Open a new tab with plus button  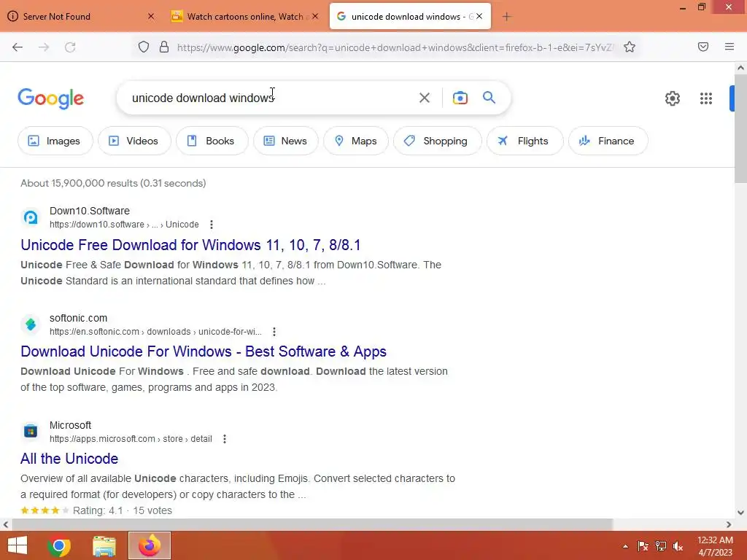506,17
